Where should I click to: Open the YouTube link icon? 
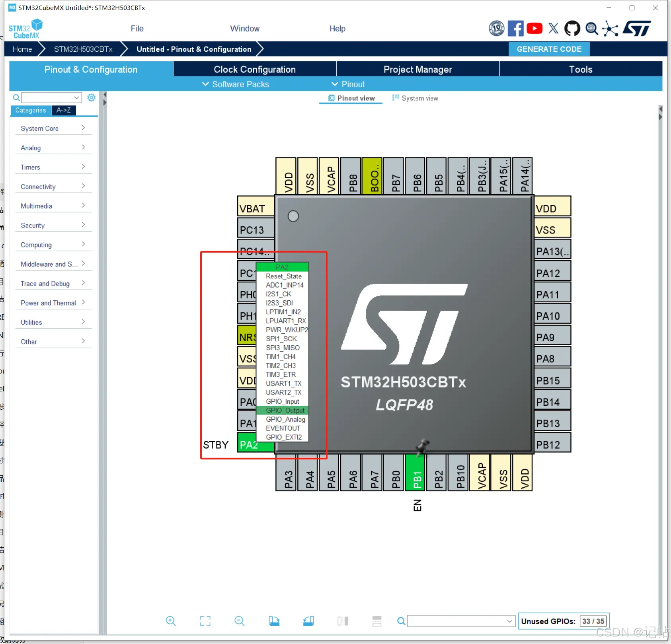[x=534, y=28]
